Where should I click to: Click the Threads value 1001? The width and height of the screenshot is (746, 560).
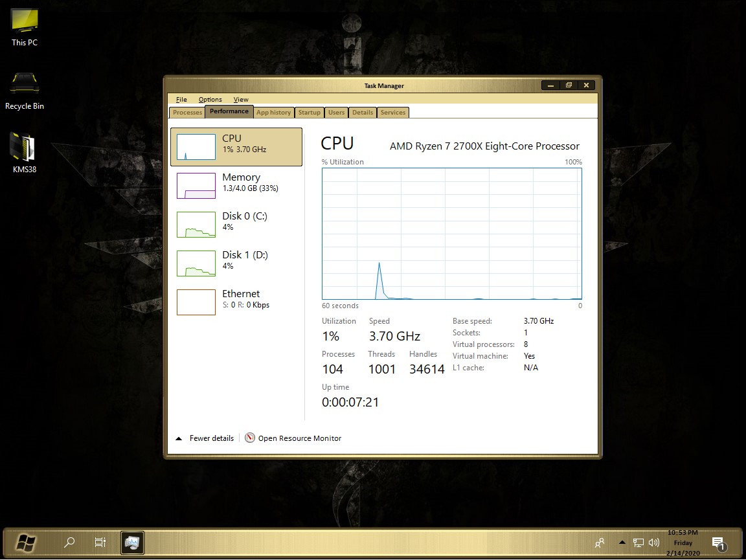(x=382, y=369)
